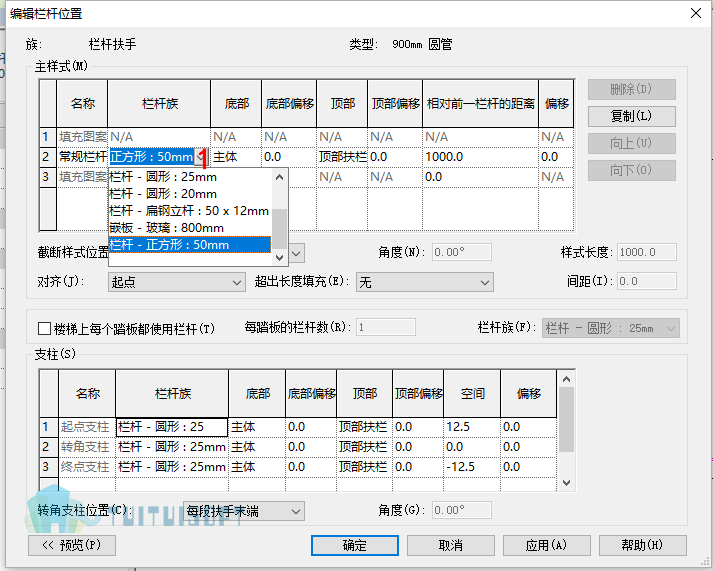Click 主体 base cell of 起点支柱 row

pyautogui.click(x=257, y=427)
